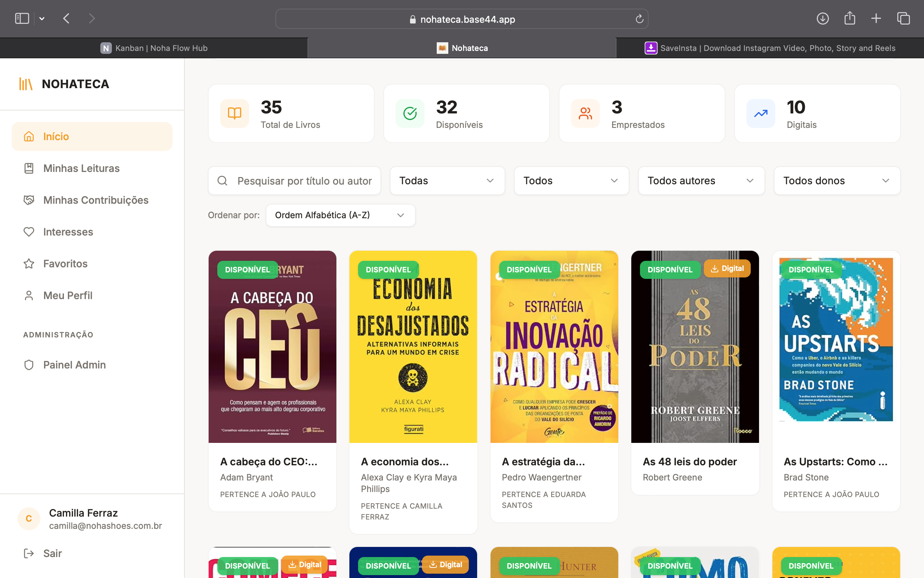Click the trending arrow icon on Digitais card
The image size is (924, 578).
(760, 113)
